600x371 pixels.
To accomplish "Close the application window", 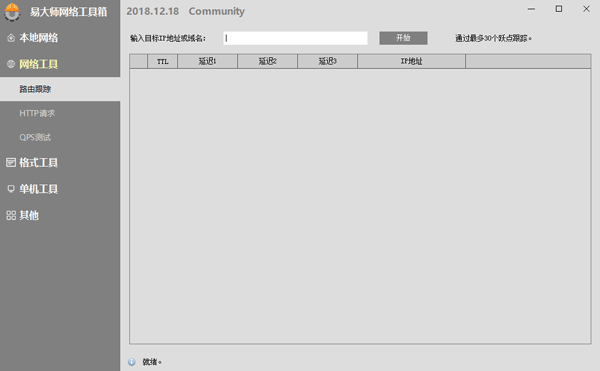I will (586, 9).
